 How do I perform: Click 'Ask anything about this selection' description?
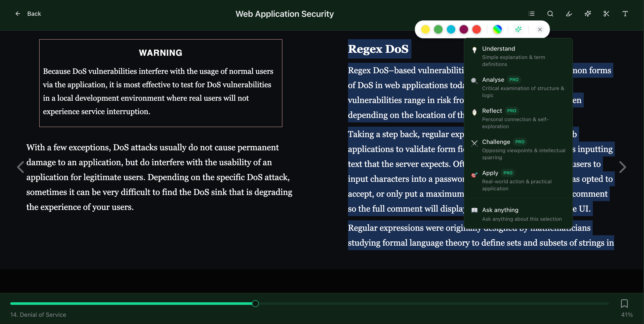(522, 219)
